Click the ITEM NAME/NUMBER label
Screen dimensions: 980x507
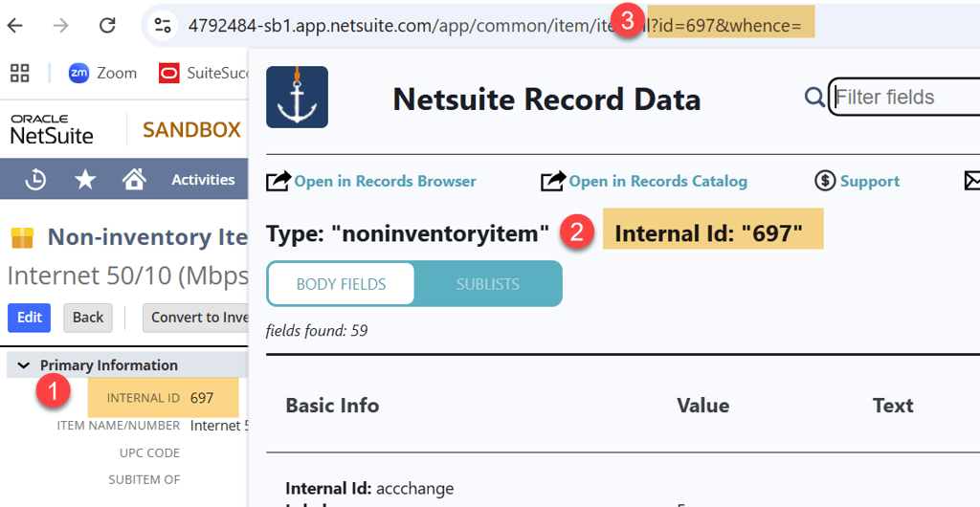coord(119,425)
